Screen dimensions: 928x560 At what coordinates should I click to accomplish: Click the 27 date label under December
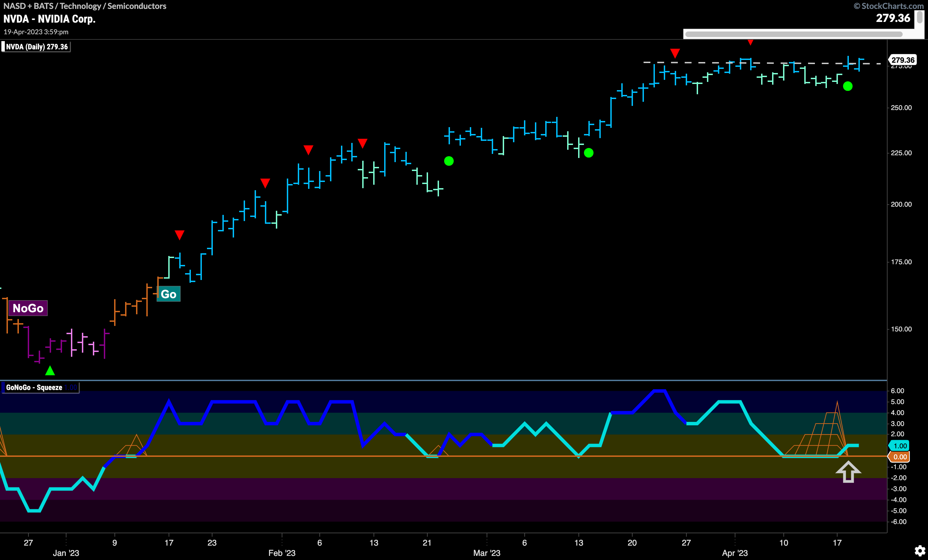(28, 543)
